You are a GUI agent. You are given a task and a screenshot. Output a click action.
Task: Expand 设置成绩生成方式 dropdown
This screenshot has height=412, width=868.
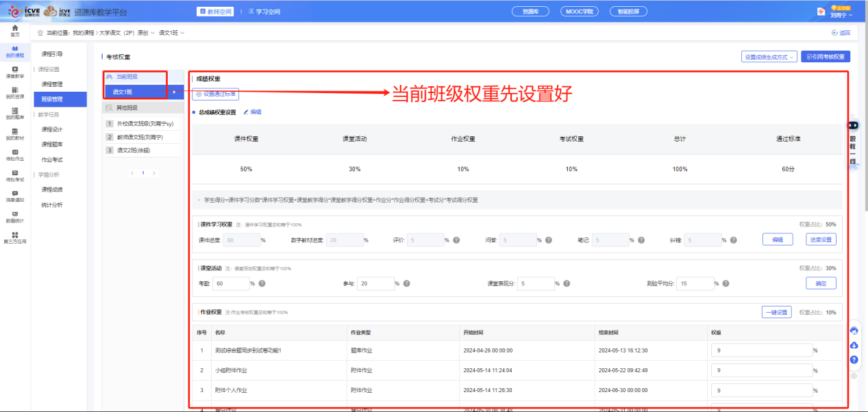click(769, 57)
